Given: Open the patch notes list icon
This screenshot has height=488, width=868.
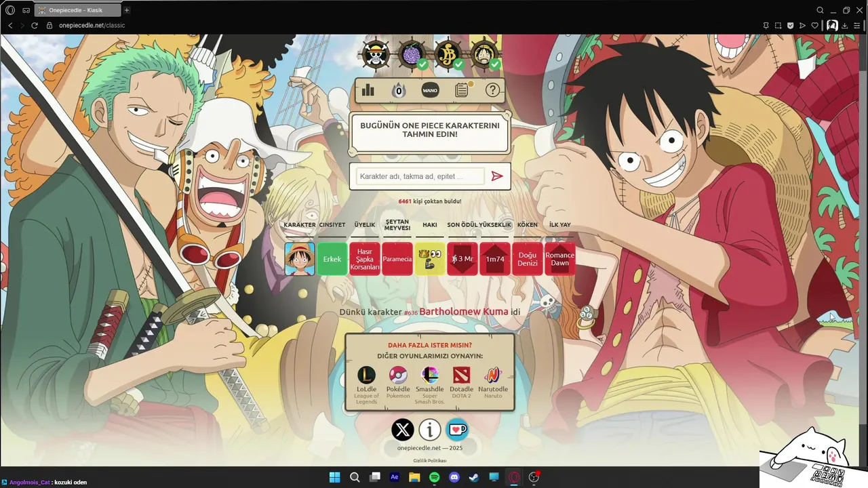Looking at the screenshot, I should 462,90.
